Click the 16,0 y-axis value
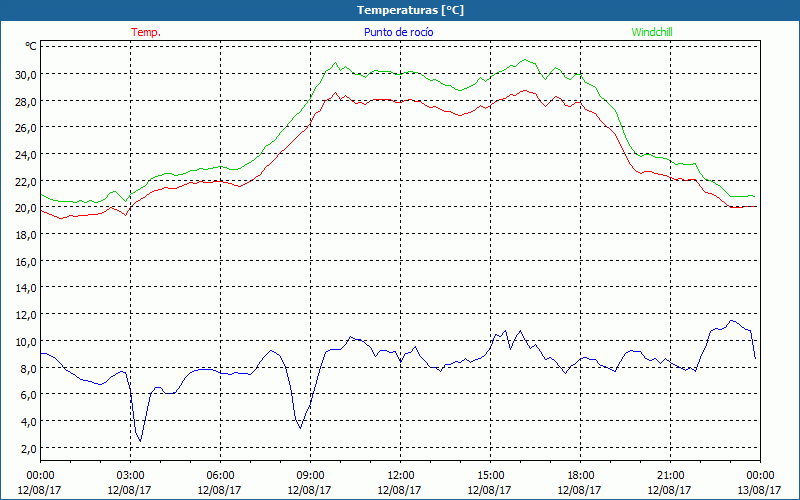Viewport: 800px width, 500px height. [x=26, y=261]
